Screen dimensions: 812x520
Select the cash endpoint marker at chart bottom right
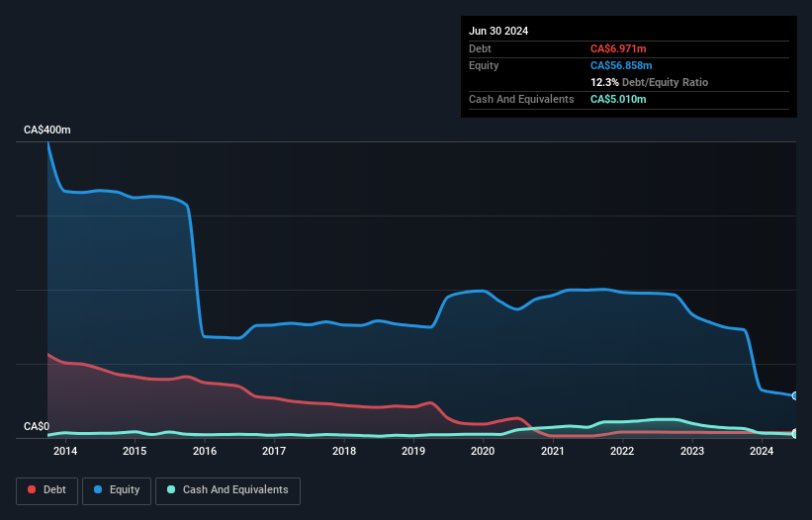pyautogui.click(x=795, y=434)
